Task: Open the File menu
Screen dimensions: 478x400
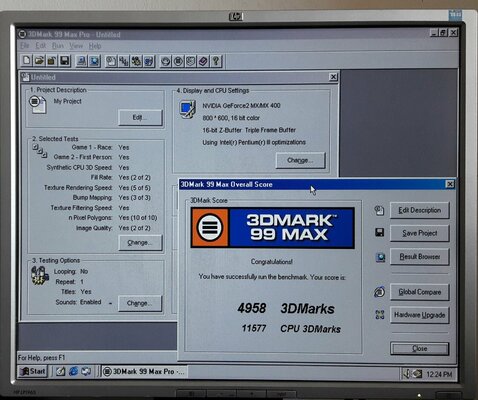Action: [25, 46]
